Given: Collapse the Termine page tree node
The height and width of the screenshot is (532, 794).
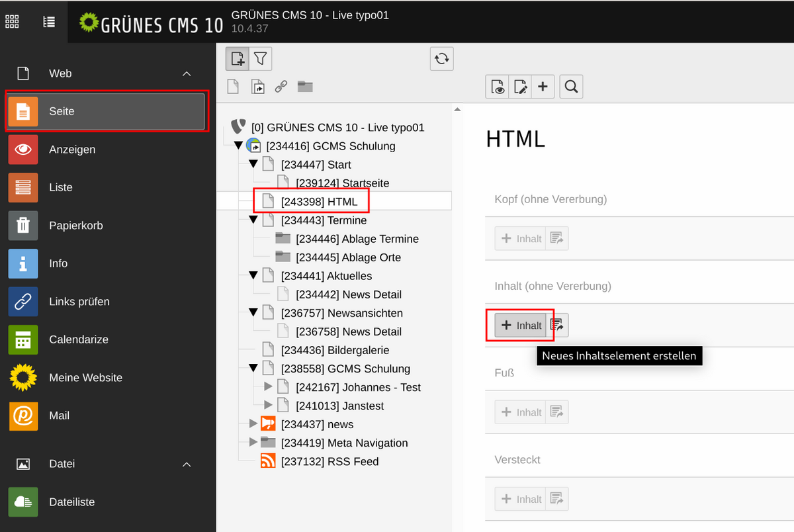Looking at the screenshot, I should coord(253,220).
